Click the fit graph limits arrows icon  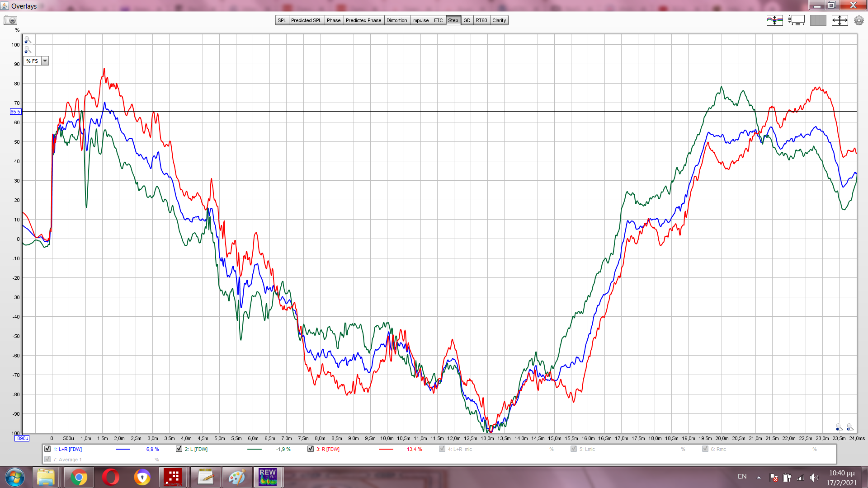click(840, 20)
